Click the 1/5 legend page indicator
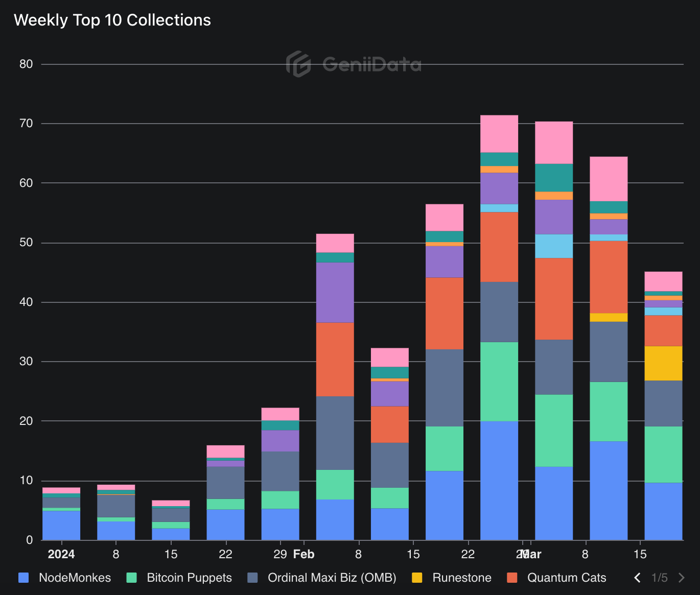This screenshot has width=700, height=595. pos(659,578)
